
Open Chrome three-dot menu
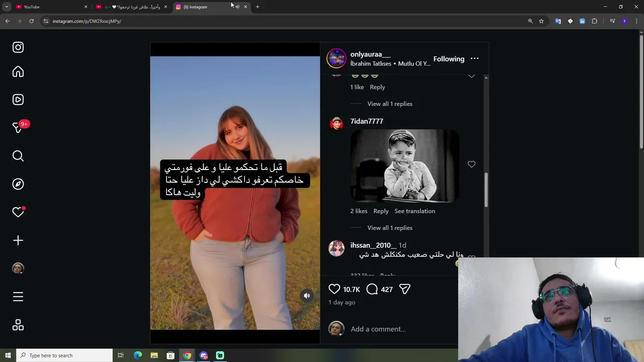click(636, 21)
